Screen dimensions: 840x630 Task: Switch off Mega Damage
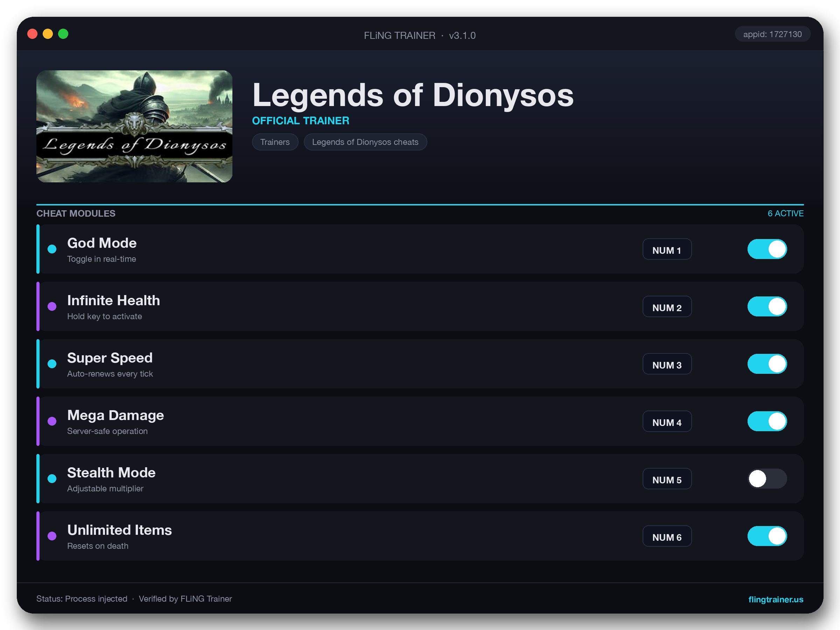click(x=767, y=421)
